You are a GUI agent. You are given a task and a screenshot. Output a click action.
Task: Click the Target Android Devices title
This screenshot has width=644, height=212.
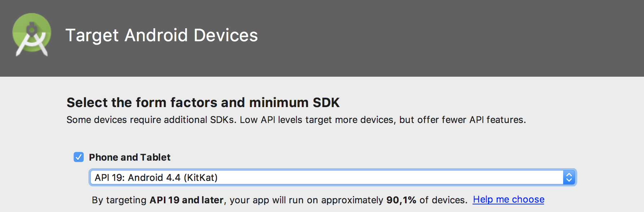pyautogui.click(x=162, y=35)
